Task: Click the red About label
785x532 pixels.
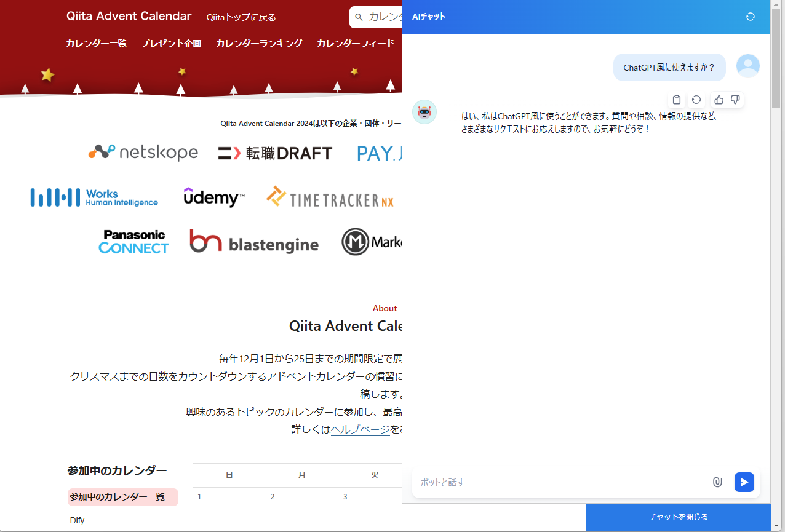Action: (x=385, y=308)
